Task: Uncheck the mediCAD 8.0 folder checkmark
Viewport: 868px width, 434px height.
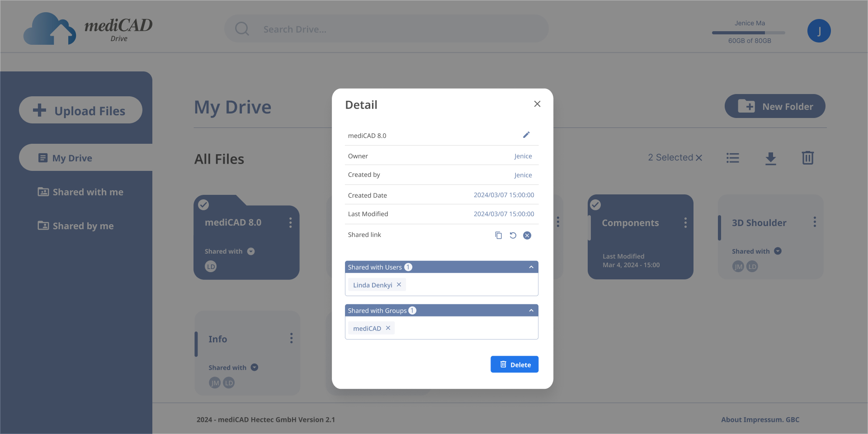Action: tap(204, 205)
